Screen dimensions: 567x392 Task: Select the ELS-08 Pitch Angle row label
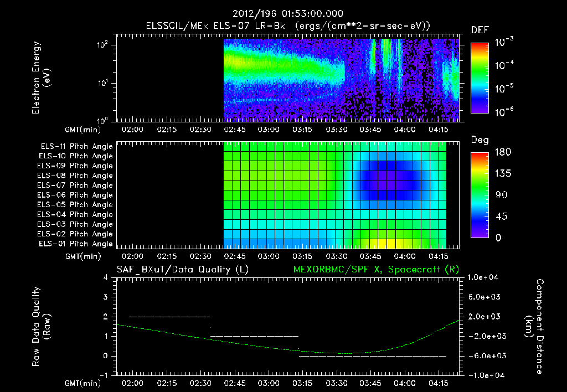[75, 176]
